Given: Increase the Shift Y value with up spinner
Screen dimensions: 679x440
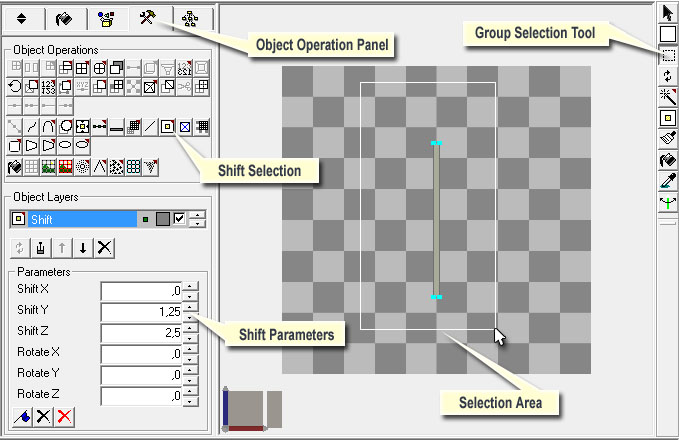Looking at the screenshot, I should coord(191,307).
